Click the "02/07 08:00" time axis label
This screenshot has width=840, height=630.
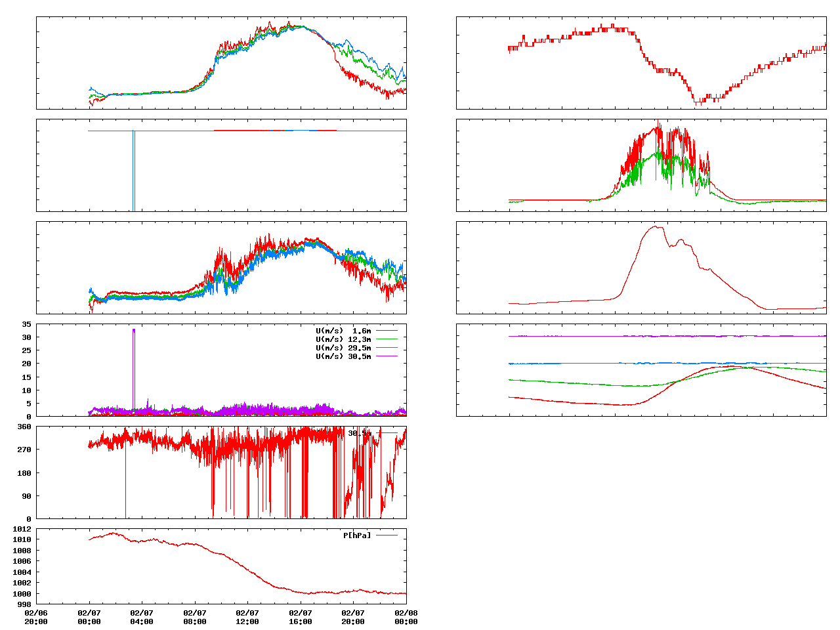tap(195, 618)
